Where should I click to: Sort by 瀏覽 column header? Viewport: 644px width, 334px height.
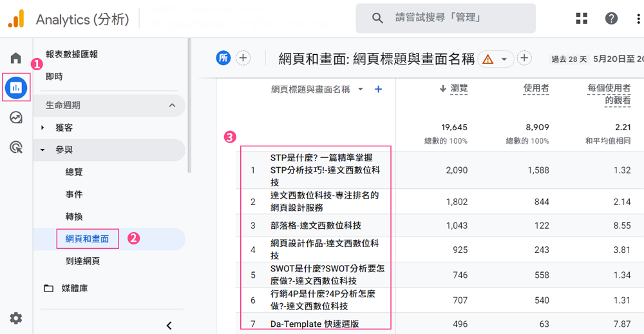click(459, 88)
